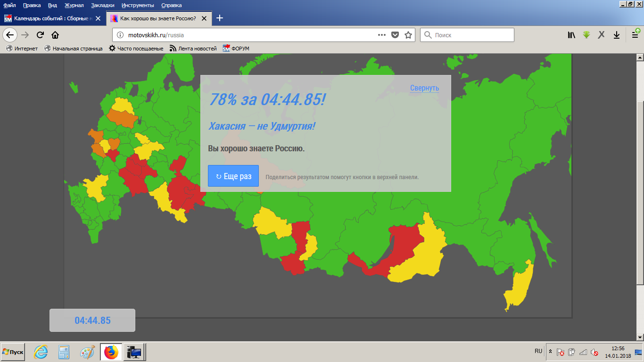This screenshot has width=644, height=362.
Task: Open the Firefox library icon
Action: point(571,35)
